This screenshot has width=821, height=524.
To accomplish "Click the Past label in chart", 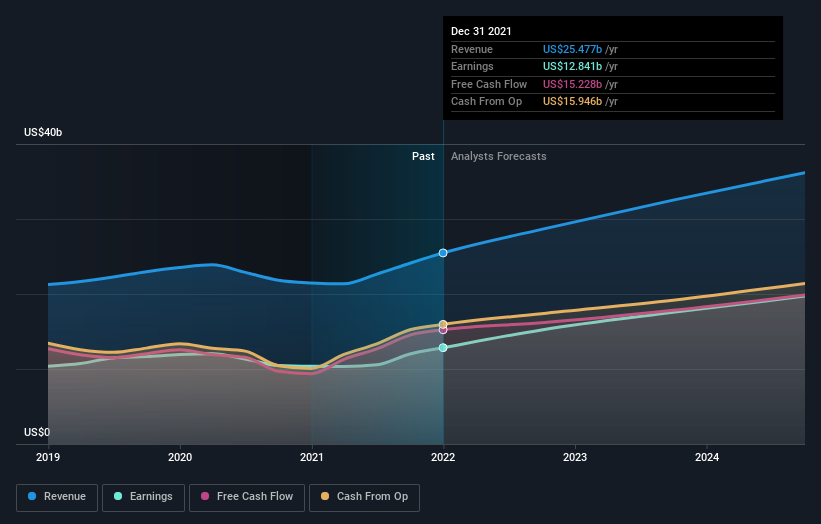I will coord(423,156).
